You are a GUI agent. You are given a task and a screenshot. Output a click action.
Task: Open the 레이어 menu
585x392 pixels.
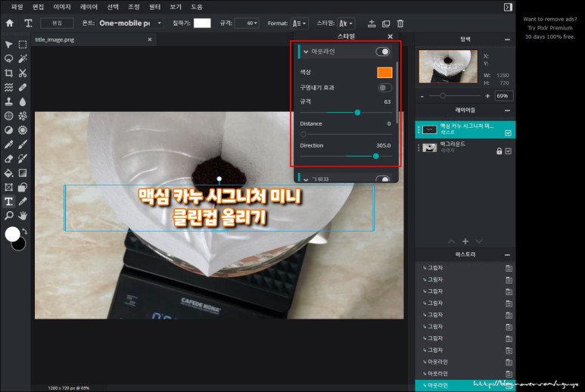[x=89, y=7]
